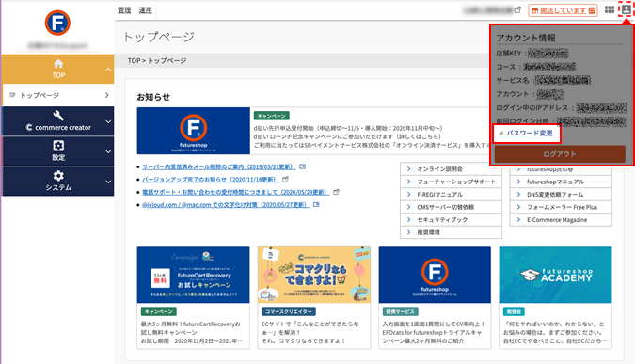Click the 入力画面を1画面1質問 EFOcats description
Screen dimensions: 635x364
point(434,332)
